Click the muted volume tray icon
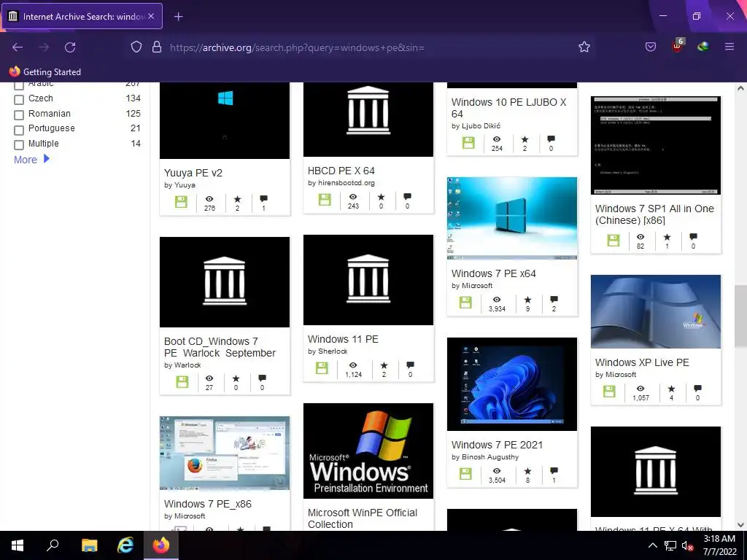Viewport: 747px width, 560px height. (687, 545)
